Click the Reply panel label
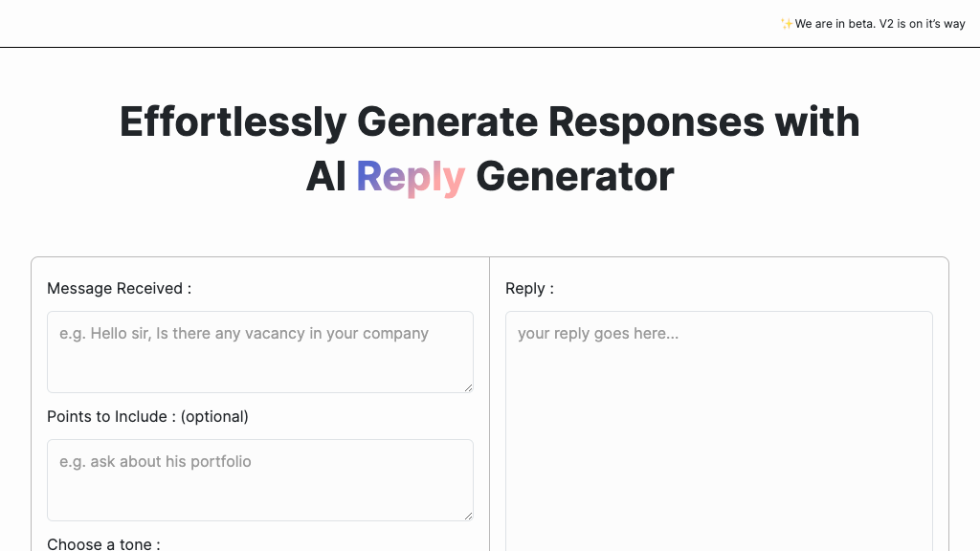980x551 pixels. (529, 288)
